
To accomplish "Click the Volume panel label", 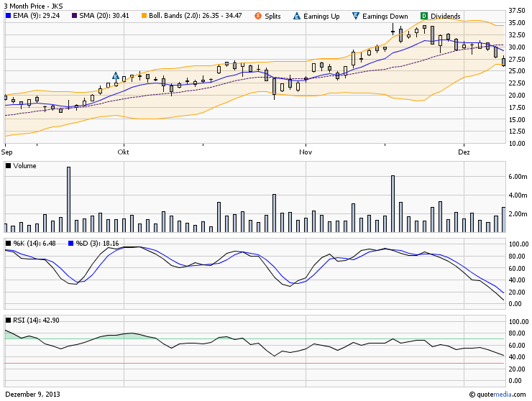I will point(24,166).
